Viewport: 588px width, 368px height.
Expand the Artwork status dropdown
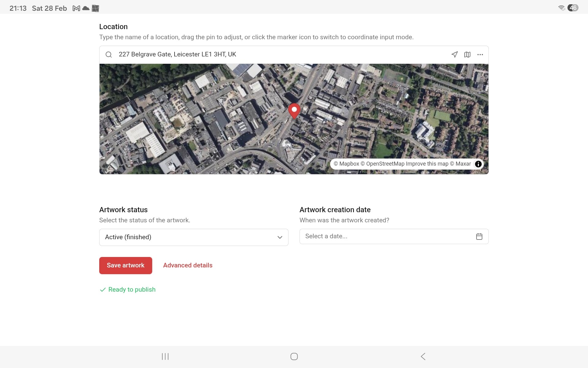pos(194,237)
